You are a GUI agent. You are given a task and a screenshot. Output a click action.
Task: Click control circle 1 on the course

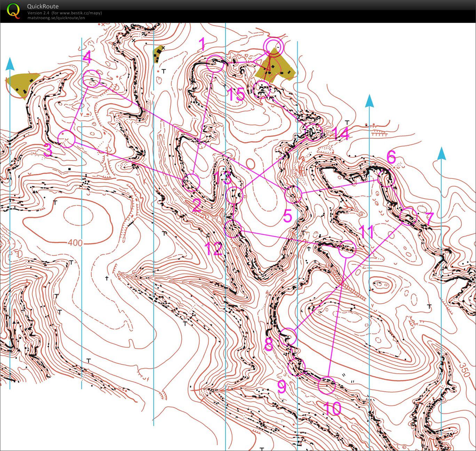(215, 63)
